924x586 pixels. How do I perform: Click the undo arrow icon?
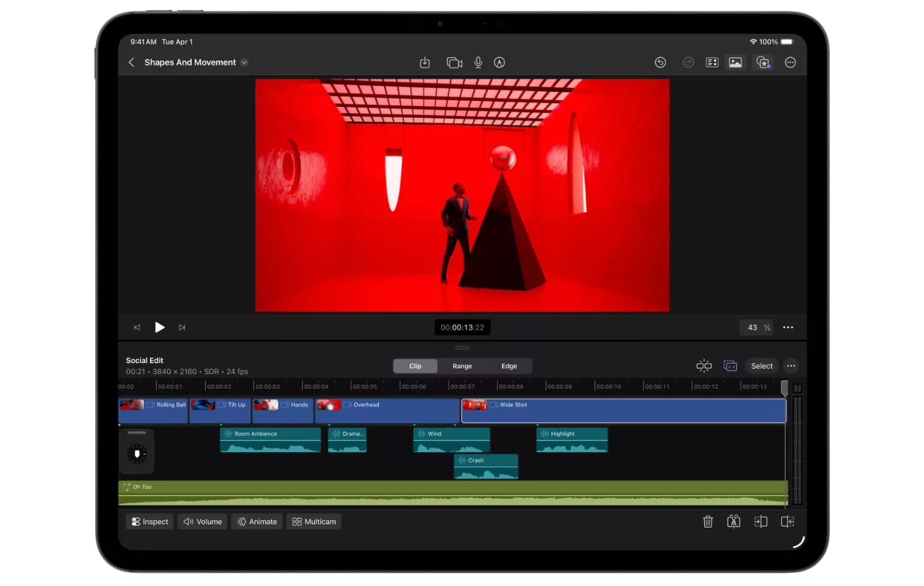click(660, 62)
